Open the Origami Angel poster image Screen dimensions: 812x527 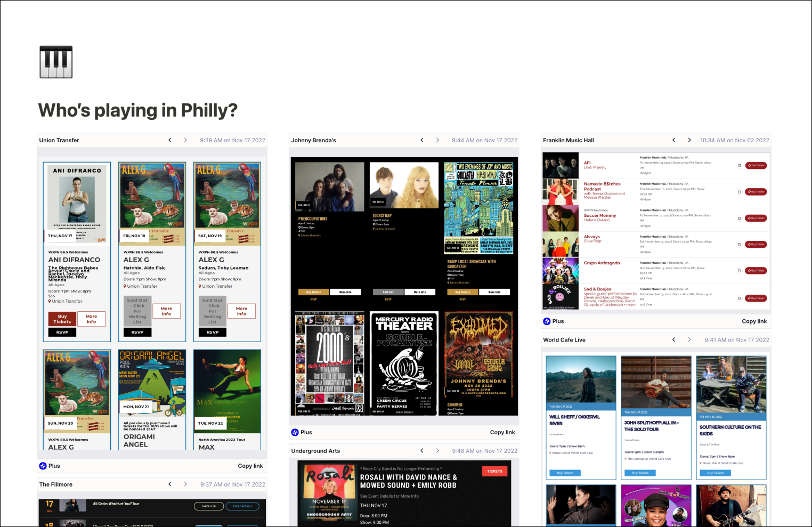pos(152,384)
